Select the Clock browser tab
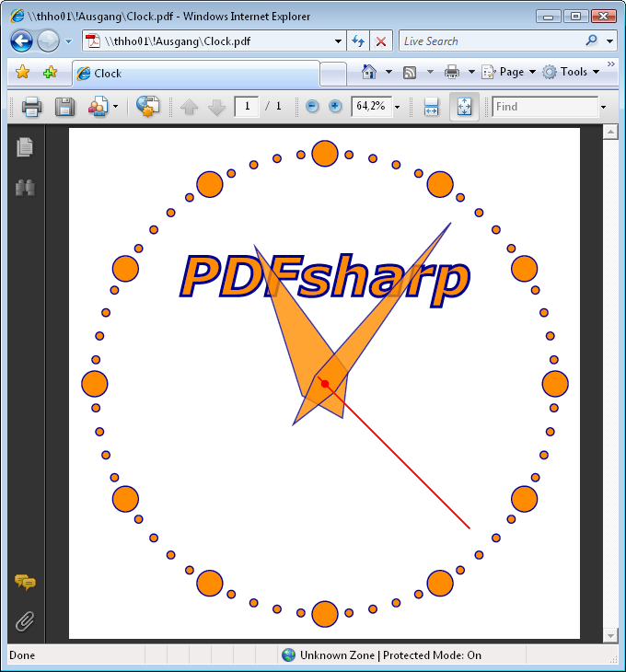Screen dimensions: 626x672 (x=193, y=74)
